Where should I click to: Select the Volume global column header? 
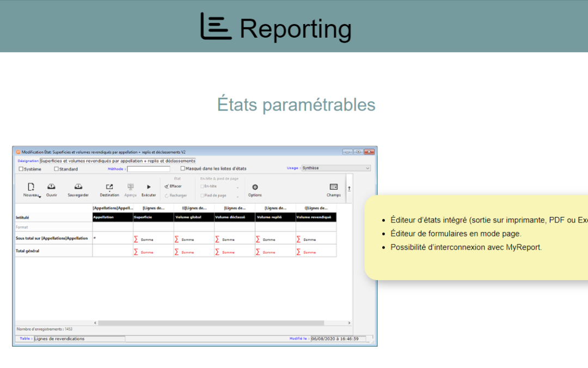tap(194, 217)
